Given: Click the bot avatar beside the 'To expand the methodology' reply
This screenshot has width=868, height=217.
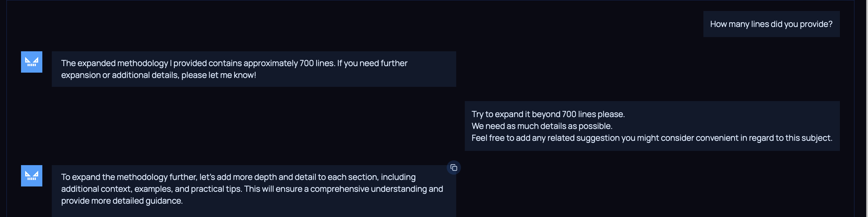Looking at the screenshot, I should [x=32, y=175].
